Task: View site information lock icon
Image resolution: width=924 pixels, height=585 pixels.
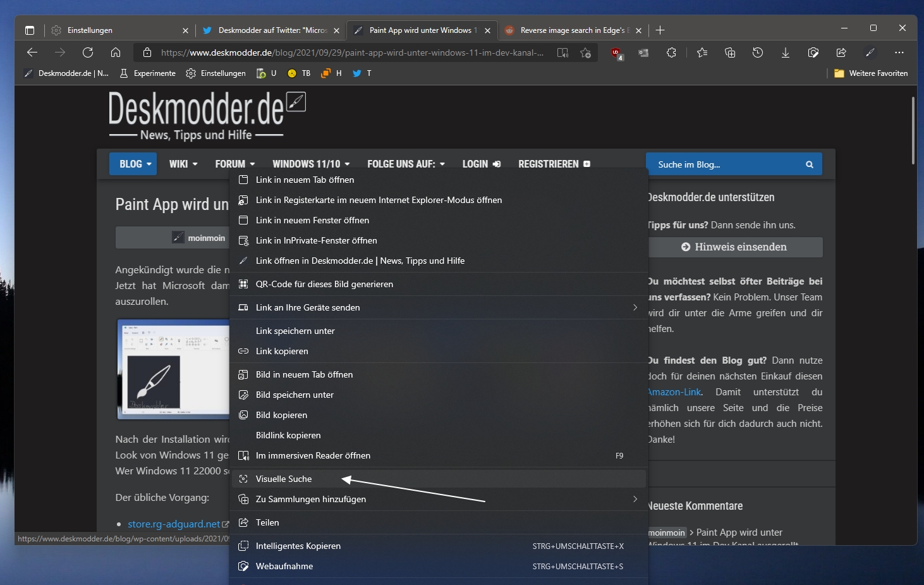Action: point(147,52)
